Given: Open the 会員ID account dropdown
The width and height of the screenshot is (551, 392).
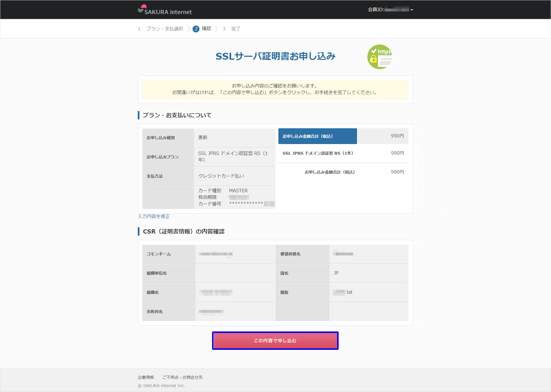Looking at the screenshot, I should pyautogui.click(x=390, y=9).
